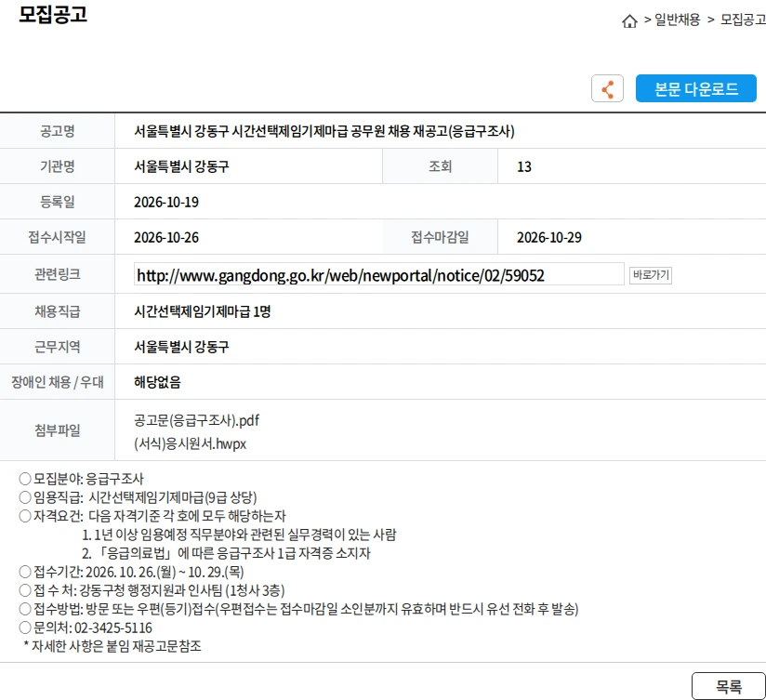Select the start date 2026-10-26

[x=166, y=237]
